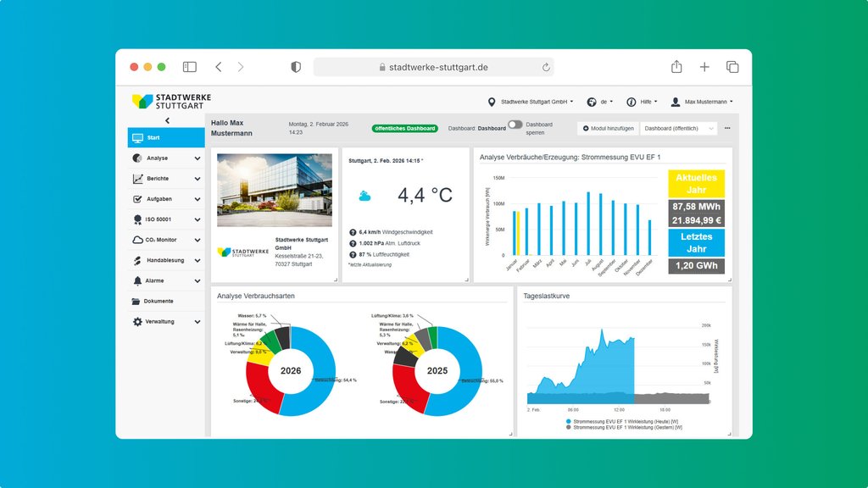Click the globe language icon
868x488 pixels.
[x=591, y=102]
